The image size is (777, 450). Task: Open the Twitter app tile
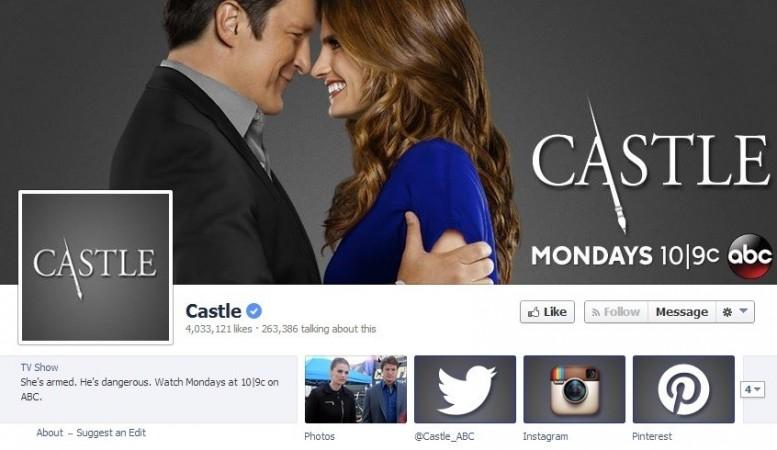point(465,389)
